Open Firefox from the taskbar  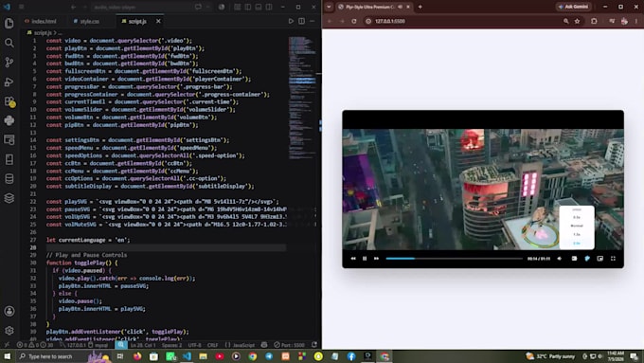[137, 356]
